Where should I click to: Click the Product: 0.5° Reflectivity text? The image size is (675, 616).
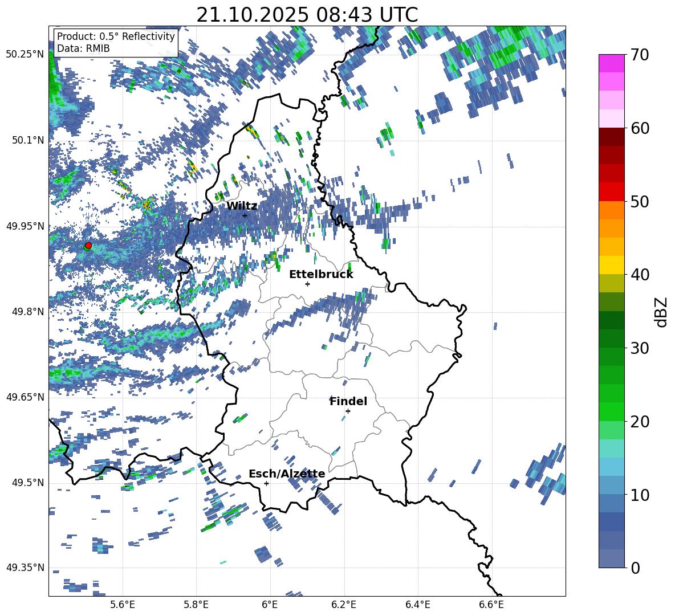tap(116, 36)
